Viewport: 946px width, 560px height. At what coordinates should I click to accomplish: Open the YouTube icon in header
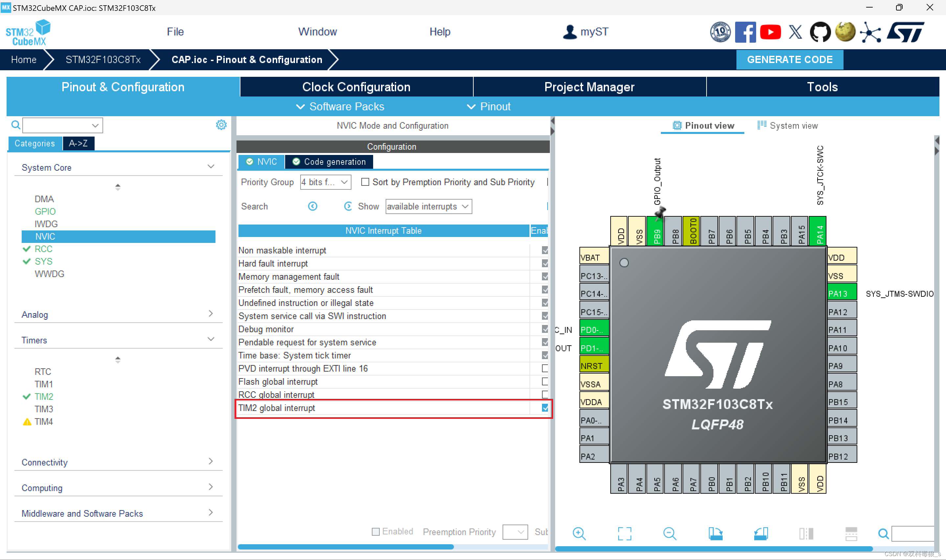pyautogui.click(x=770, y=32)
